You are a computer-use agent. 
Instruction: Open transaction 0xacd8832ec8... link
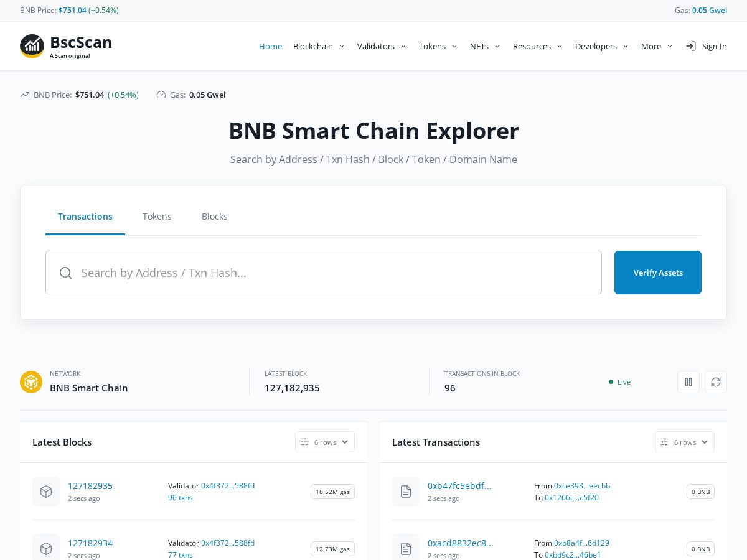coord(461,543)
